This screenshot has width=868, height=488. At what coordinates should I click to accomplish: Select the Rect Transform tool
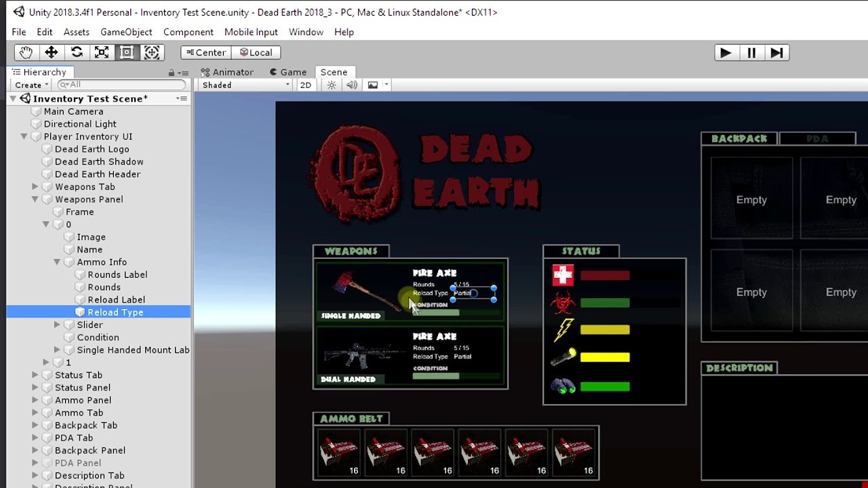point(127,52)
